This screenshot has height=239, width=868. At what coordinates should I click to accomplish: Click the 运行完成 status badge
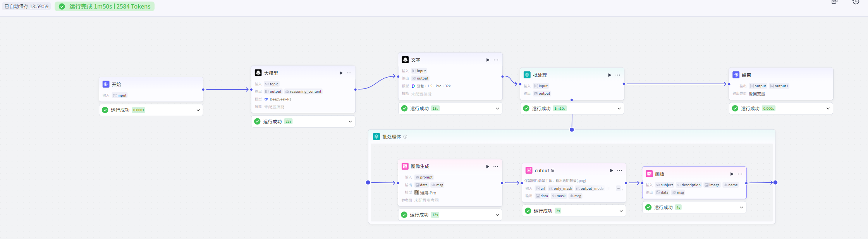click(105, 7)
